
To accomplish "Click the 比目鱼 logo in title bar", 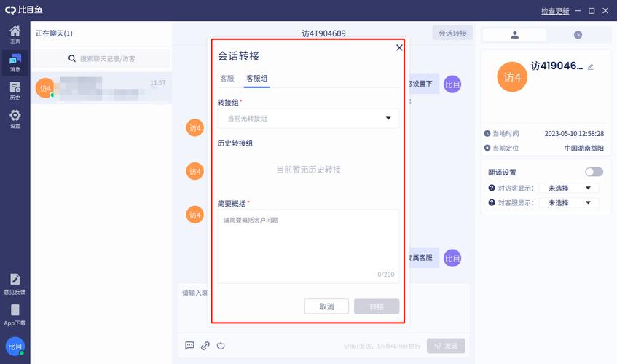I will pyautogui.click(x=23, y=9).
